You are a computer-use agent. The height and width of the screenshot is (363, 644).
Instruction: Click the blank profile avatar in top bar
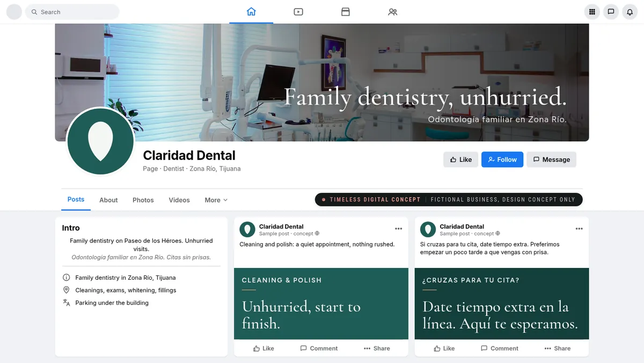point(14,12)
